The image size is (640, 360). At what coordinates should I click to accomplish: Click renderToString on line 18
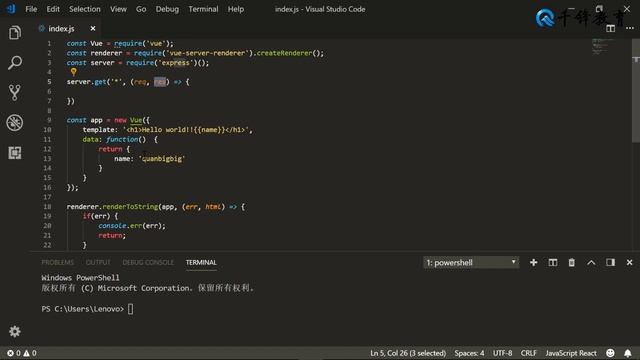pos(130,207)
